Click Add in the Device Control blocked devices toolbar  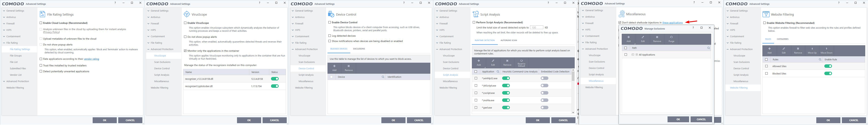334,68
